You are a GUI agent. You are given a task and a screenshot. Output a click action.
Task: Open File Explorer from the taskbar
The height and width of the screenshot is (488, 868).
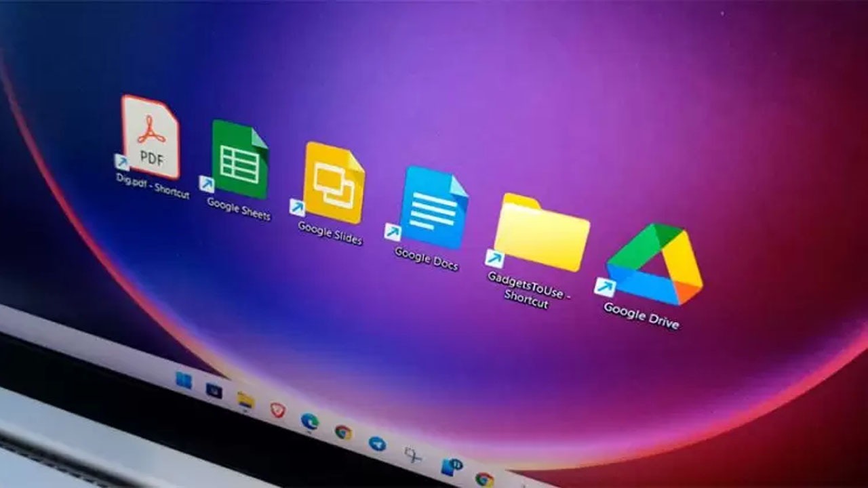pos(245,400)
